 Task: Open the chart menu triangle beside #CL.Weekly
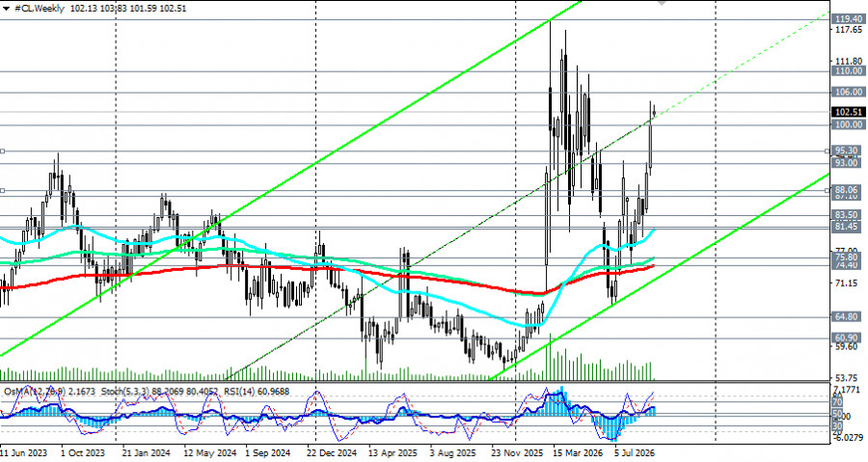click(x=6, y=9)
